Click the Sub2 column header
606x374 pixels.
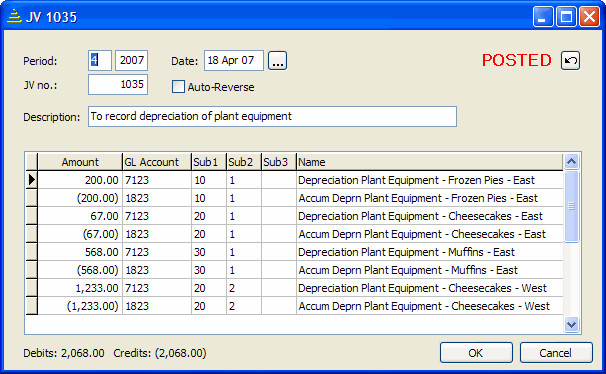[x=244, y=162]
